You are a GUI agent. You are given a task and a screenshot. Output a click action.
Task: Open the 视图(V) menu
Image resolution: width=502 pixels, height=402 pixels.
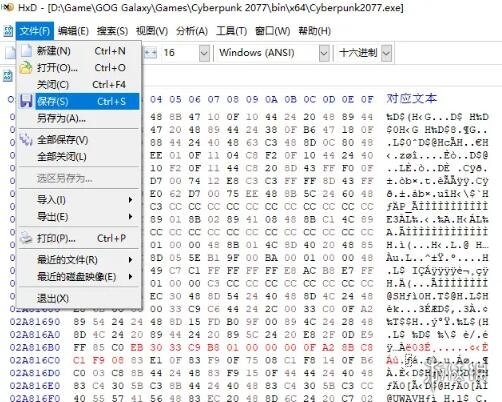pyautogui.click(x=152, y=31)
